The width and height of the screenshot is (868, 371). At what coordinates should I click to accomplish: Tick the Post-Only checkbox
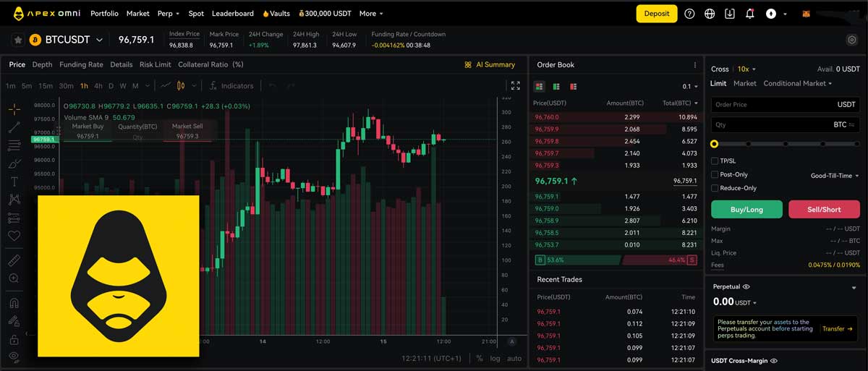(715, 175)
